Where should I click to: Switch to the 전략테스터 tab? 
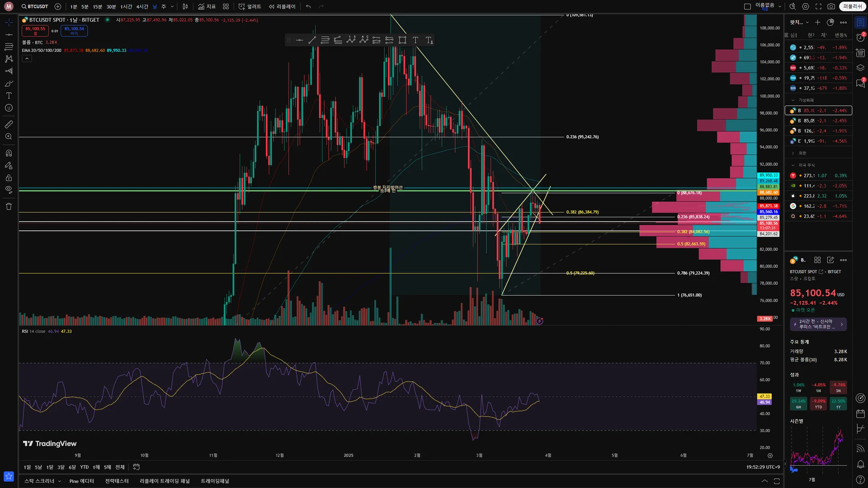117,481
